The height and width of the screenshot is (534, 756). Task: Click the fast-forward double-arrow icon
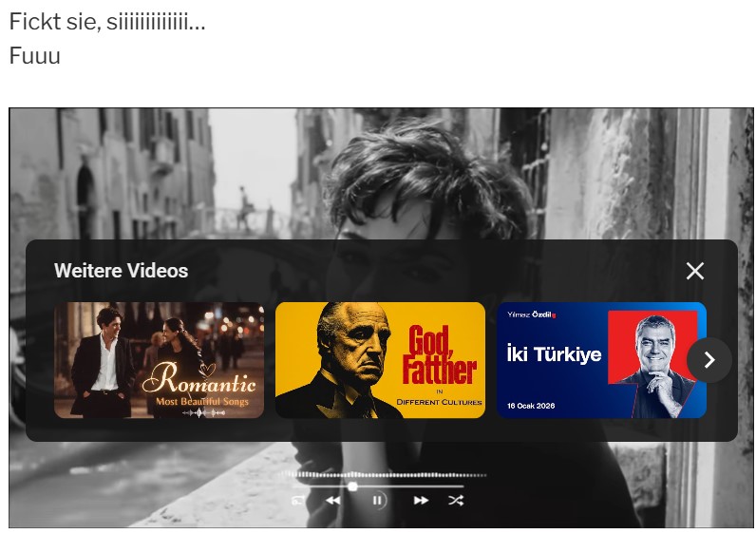pos(421,500)
